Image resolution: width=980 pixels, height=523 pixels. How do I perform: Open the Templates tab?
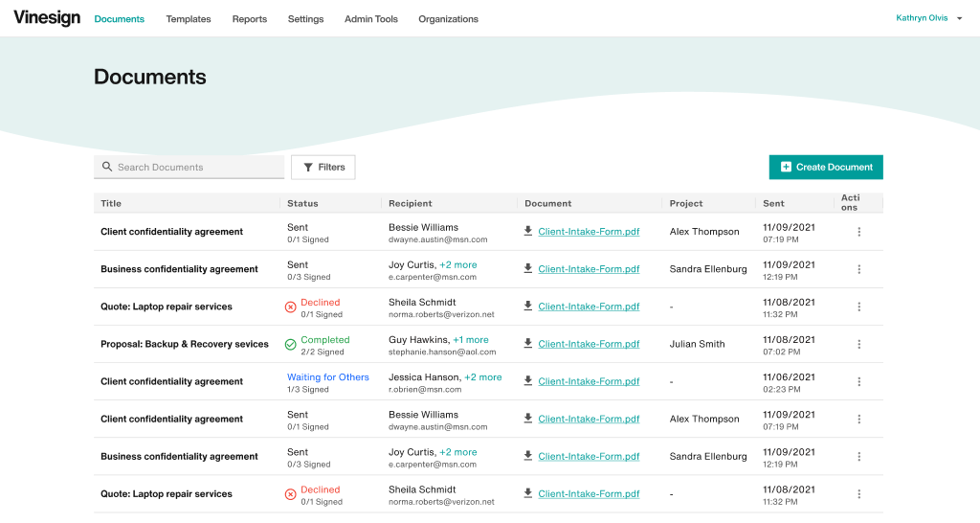[x=189, y=19]
